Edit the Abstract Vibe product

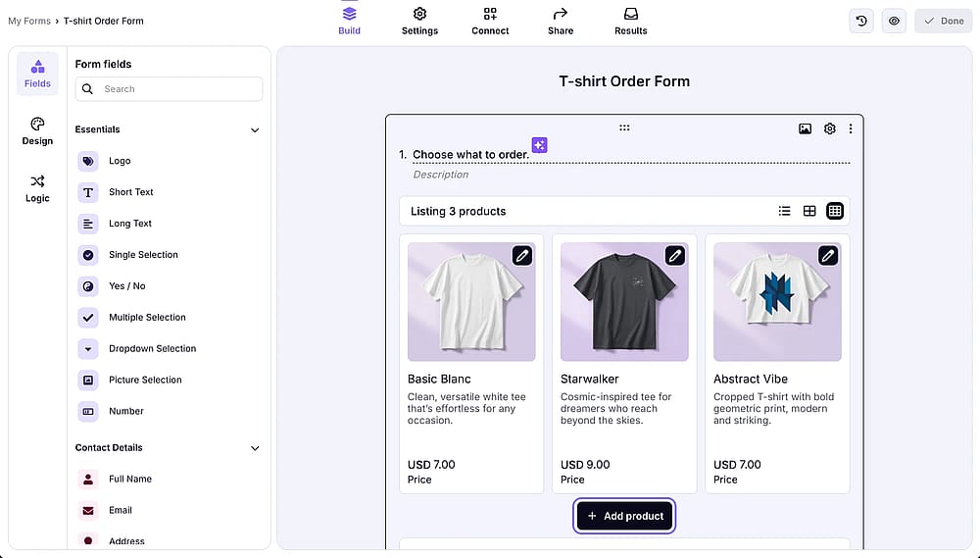[x=828, y=255]
